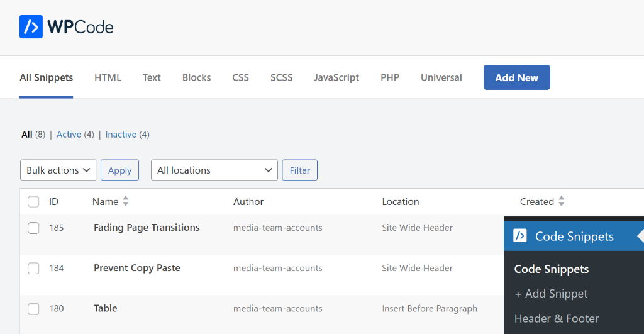
Task: Open the Fading Page Transitions snippet
Action: pos(147,228)
